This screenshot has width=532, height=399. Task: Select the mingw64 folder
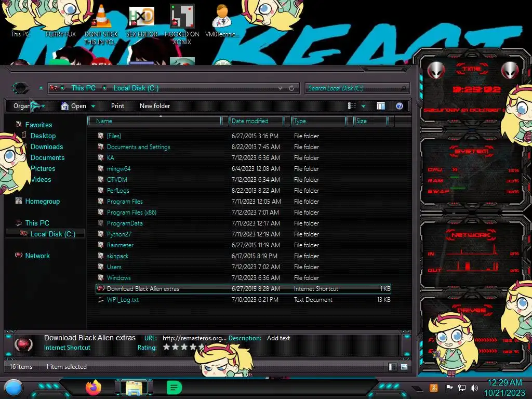[118, 169]
